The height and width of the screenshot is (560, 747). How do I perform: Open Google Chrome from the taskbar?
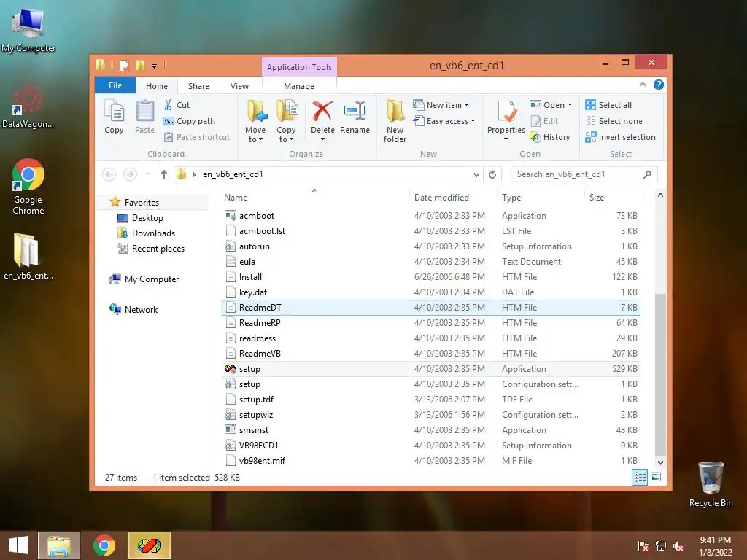click(104, 545)
